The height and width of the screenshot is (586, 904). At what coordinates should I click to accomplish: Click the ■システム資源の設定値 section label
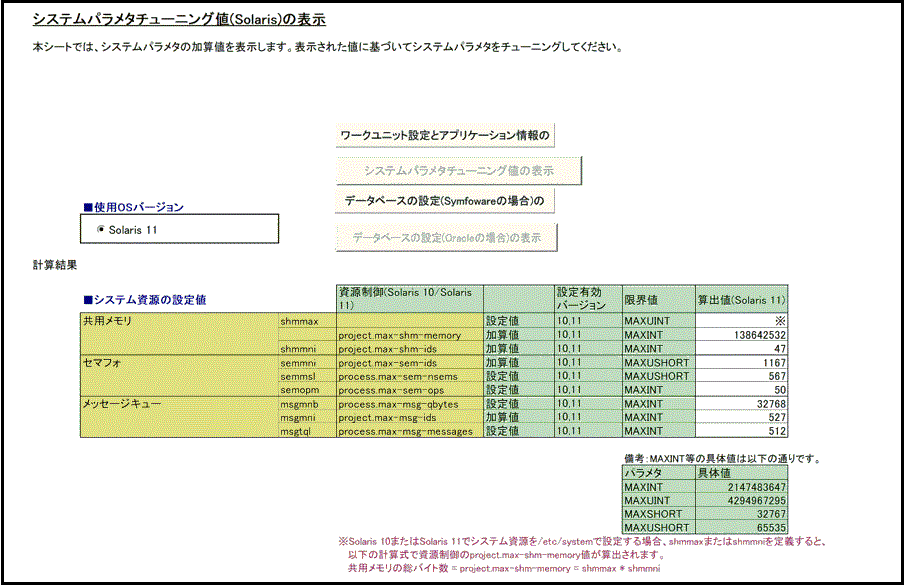coord(145,300)
